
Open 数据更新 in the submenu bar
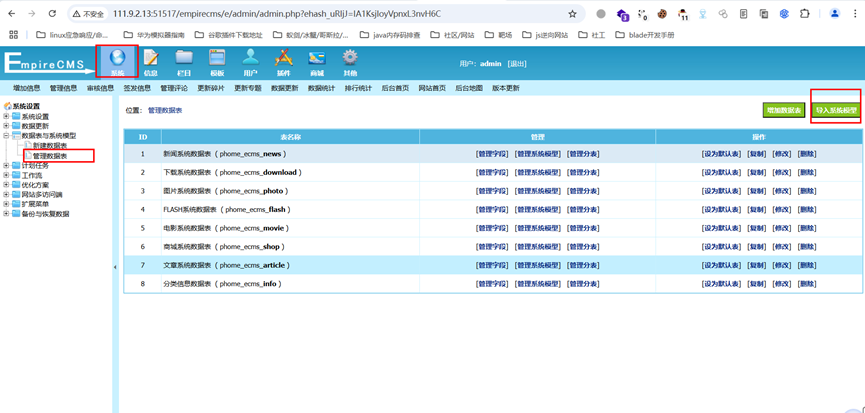coord(285,88)
